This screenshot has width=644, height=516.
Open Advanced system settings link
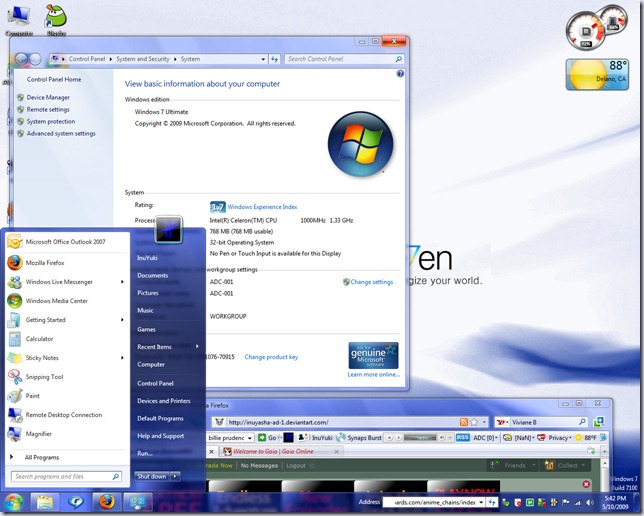pyautogui.click(x=61, y=133)
